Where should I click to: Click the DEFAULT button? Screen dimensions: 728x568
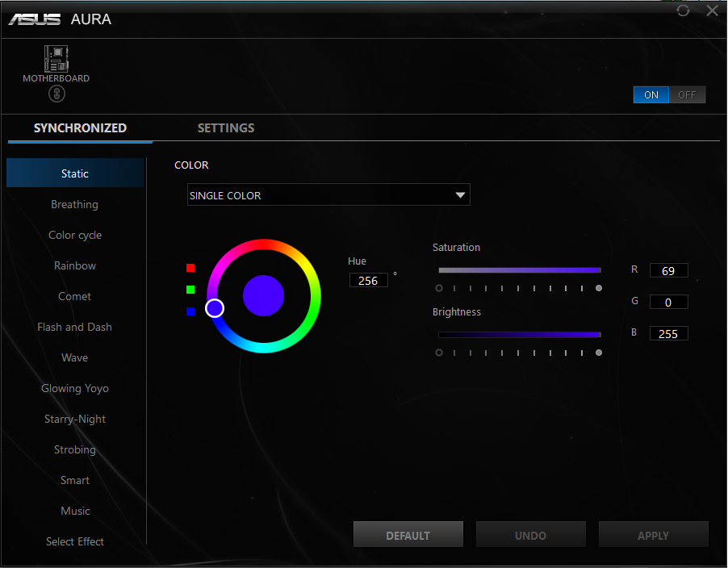click(408, 535)
